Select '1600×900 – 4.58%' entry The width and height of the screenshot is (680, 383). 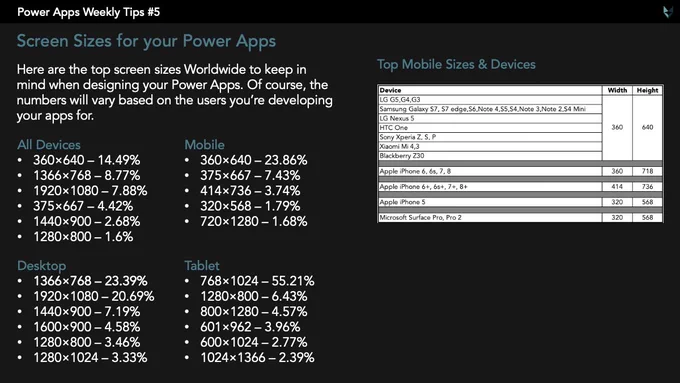click(x=86, y=327)
